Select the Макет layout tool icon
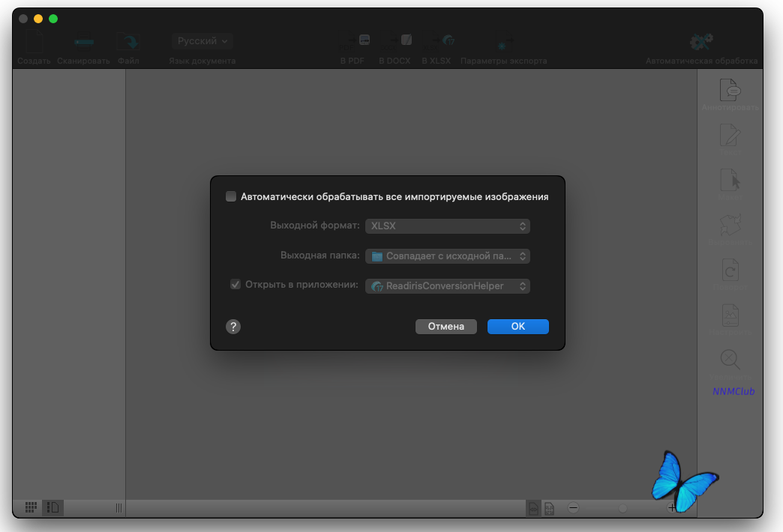The image size is (783, 532). tap(730, 180)
